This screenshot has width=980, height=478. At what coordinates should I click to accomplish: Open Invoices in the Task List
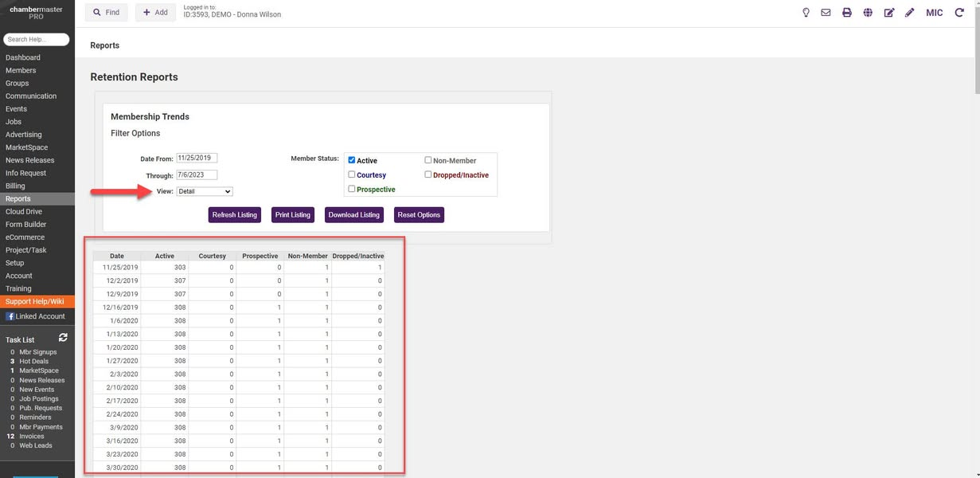[x=32, y=437]
